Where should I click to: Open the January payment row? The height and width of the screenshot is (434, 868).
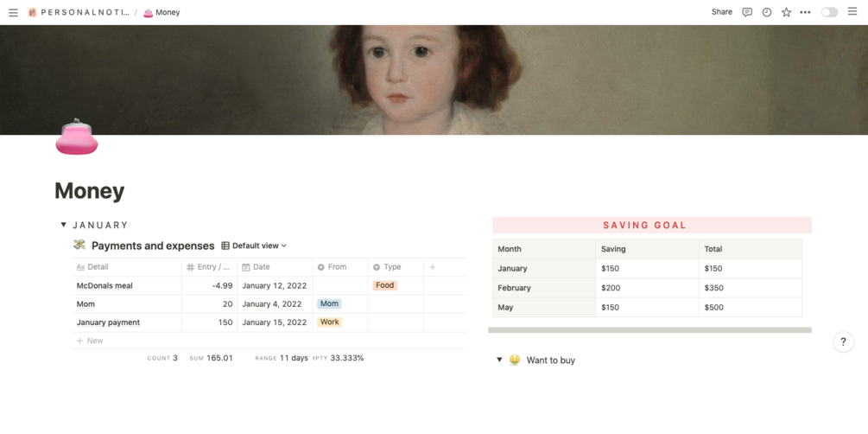(108, 322)
